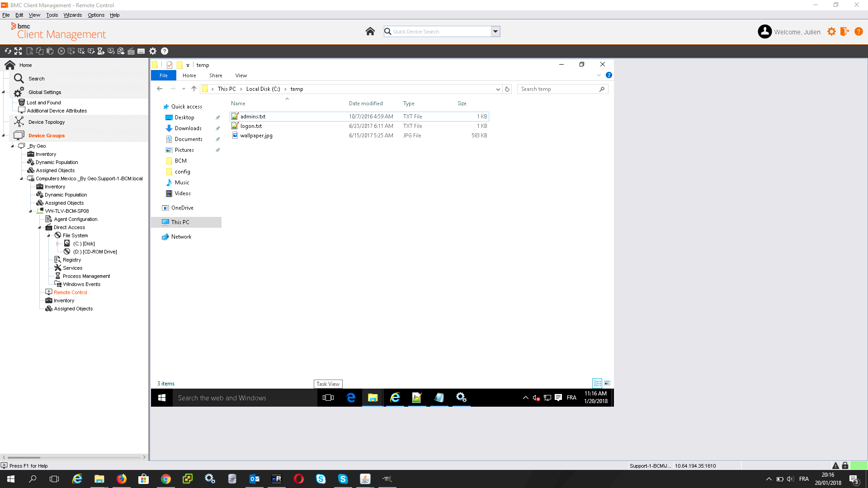Click the circled X cancel toolbar icon
The width and height of the screenshot is (868, 488).
(x=61, y=51)
